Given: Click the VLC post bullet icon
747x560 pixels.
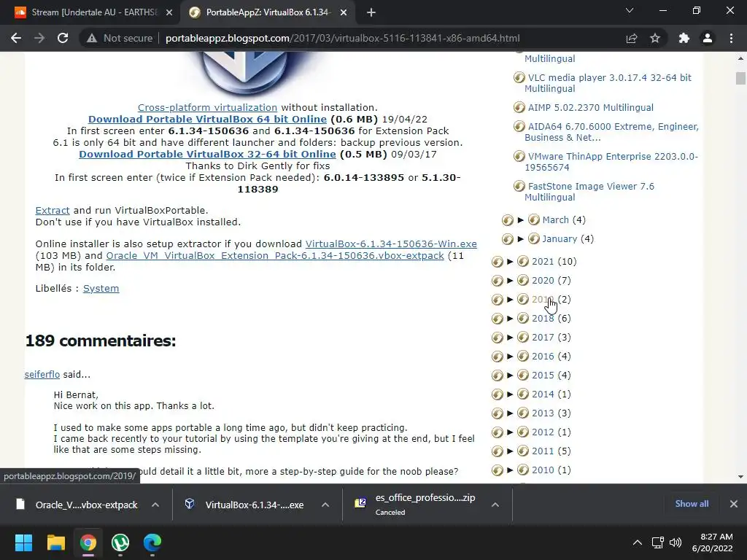Looking at the screenshot, I should pyautogui.click(x=519, y=77).
